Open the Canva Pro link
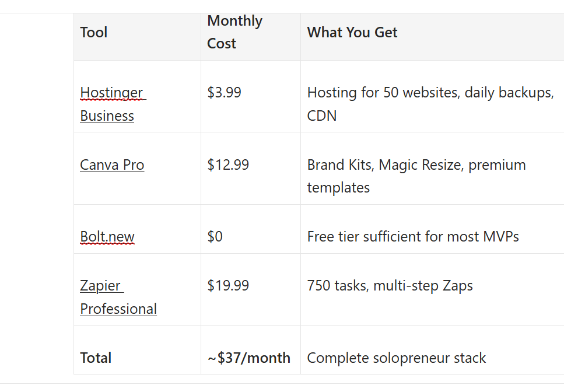The image size is (564, 392). pos(112,165)
